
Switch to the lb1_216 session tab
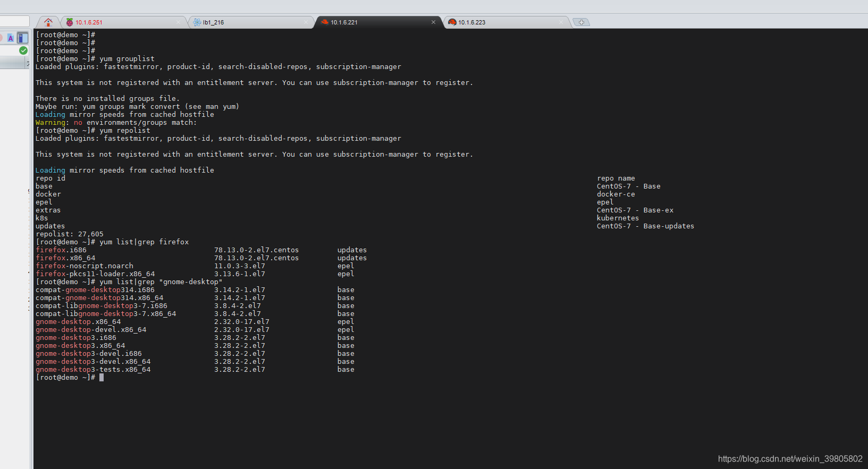[x=251, y=22]
